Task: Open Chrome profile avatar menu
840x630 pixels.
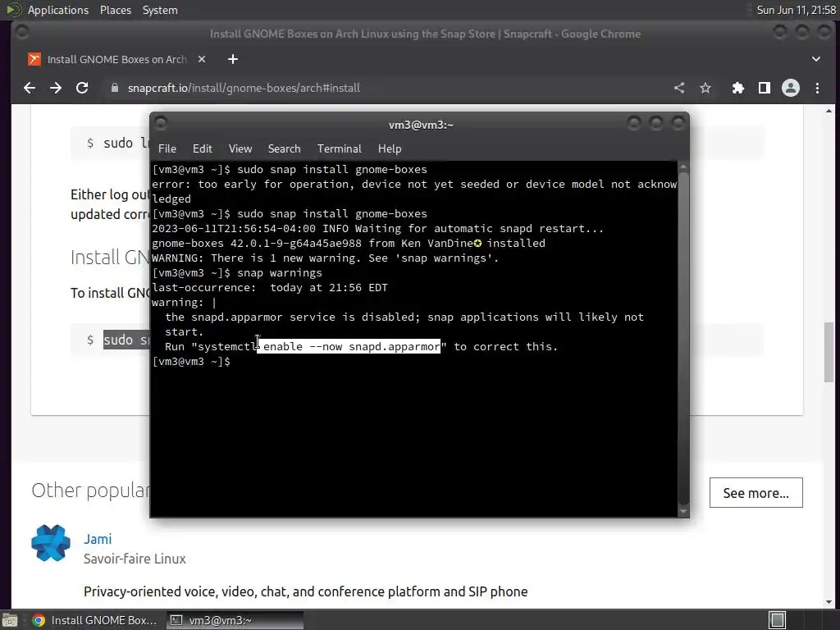Action: click(791, 88)
